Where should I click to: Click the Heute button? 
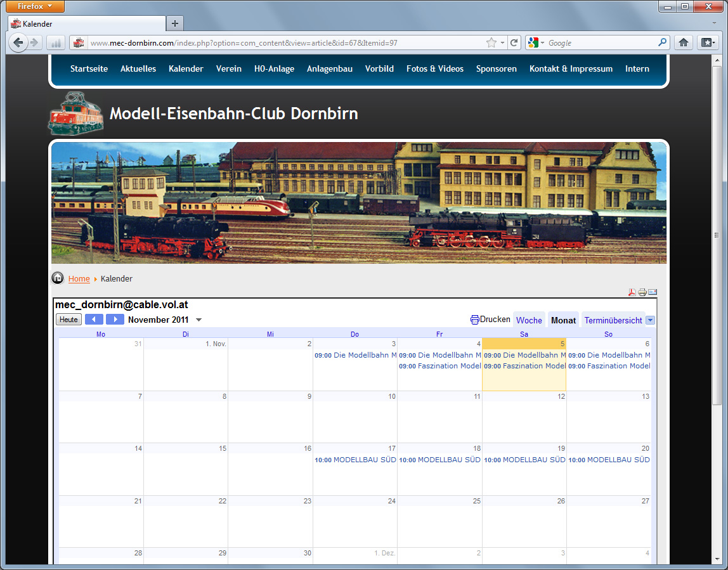68,320
